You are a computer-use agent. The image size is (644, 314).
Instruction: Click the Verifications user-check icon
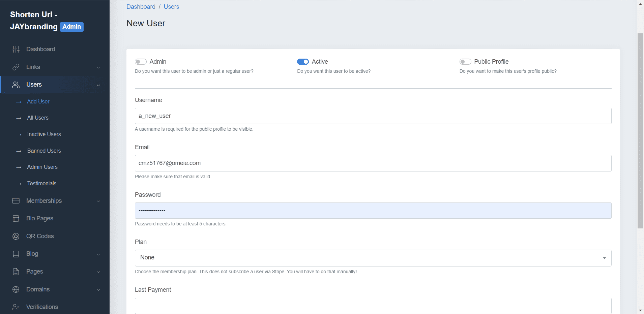point(16,307)
